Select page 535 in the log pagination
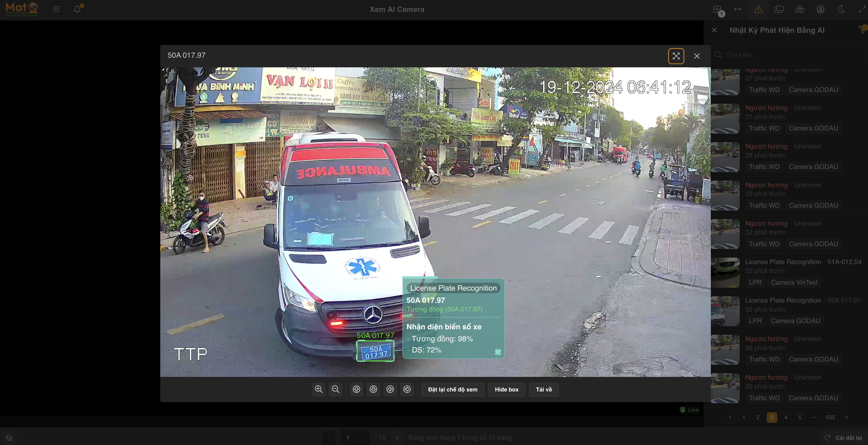This screenshot has height=445, width=868. pyautogui.click(x=830, y=417)
